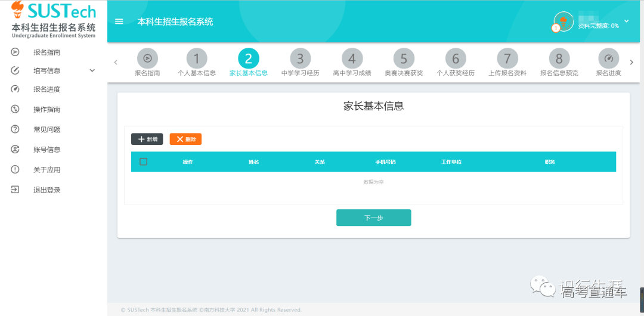Click the 关于应用 info icon
The image size is (644, 316).
pos(15,169)
